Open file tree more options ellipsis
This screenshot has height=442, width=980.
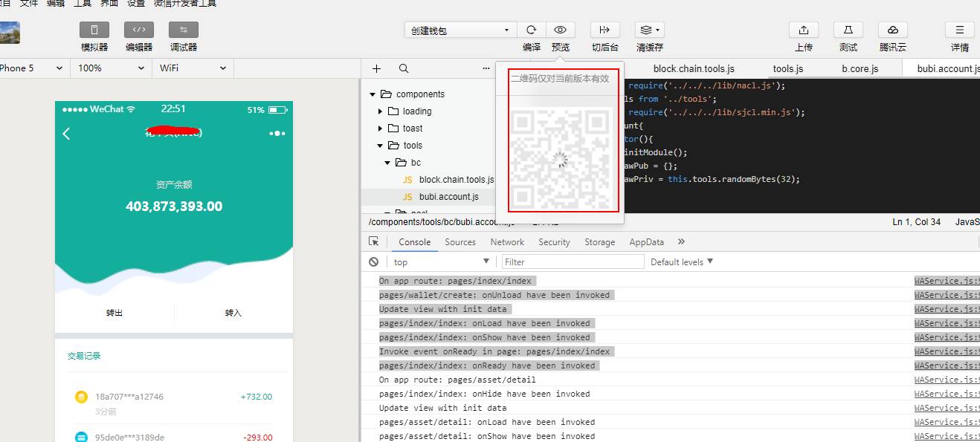pos(486,68)
